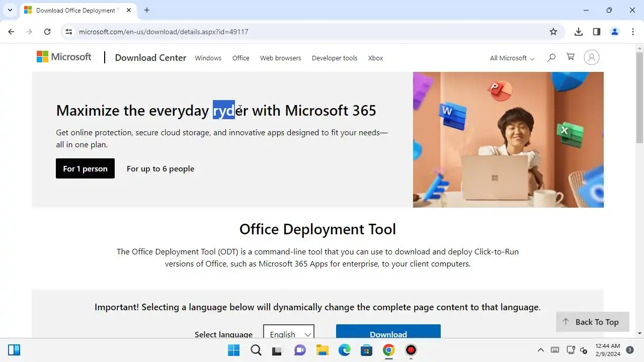Open a new tab with plus button
Screen dimensions: 644x362
pos(147,10)
